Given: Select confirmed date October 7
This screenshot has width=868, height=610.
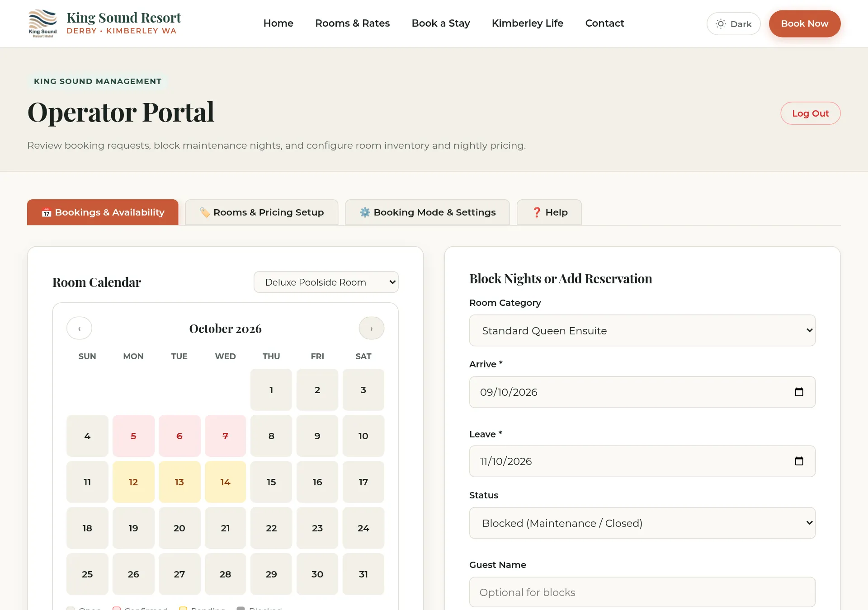Looking at the screenshot, I should 225,436.
